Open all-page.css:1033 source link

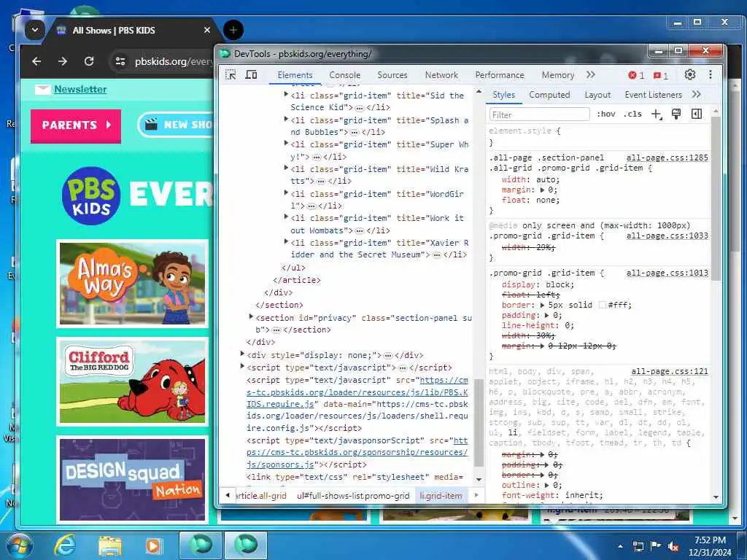click(667, 236)
